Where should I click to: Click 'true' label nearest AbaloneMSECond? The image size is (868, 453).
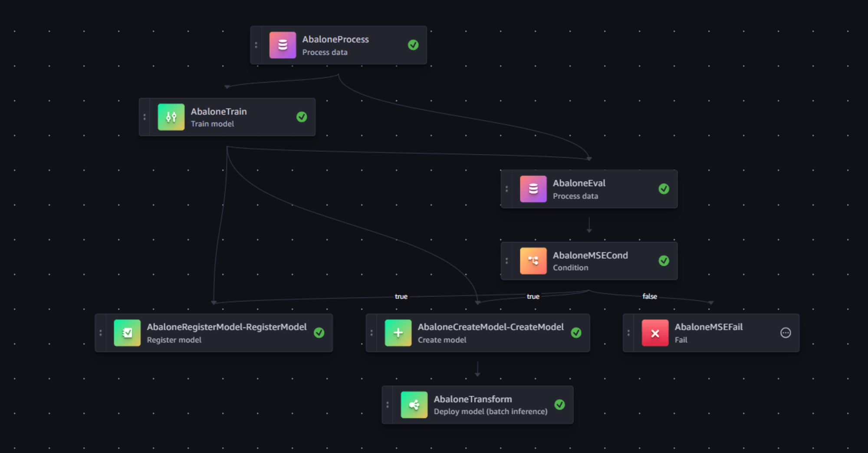point(533,296)
